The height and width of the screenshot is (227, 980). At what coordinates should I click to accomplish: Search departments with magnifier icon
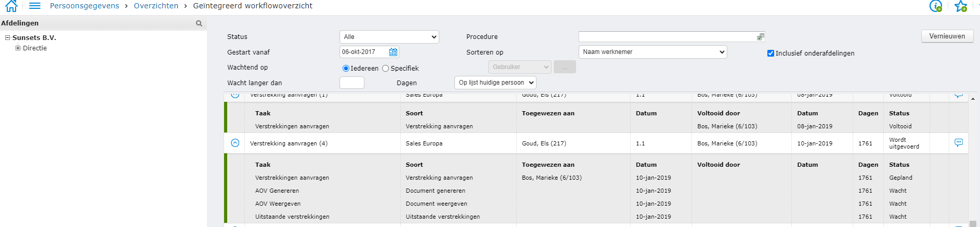click(x=199, y=23)
